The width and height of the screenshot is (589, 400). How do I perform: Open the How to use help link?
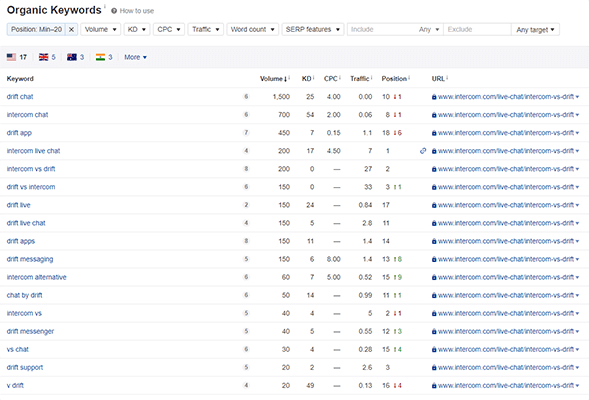click(133, 11)
